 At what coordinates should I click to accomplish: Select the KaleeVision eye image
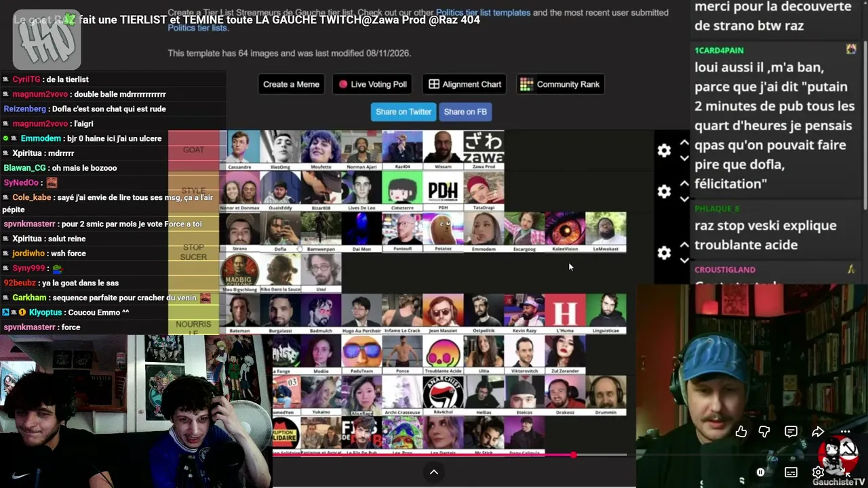(565, 232)
